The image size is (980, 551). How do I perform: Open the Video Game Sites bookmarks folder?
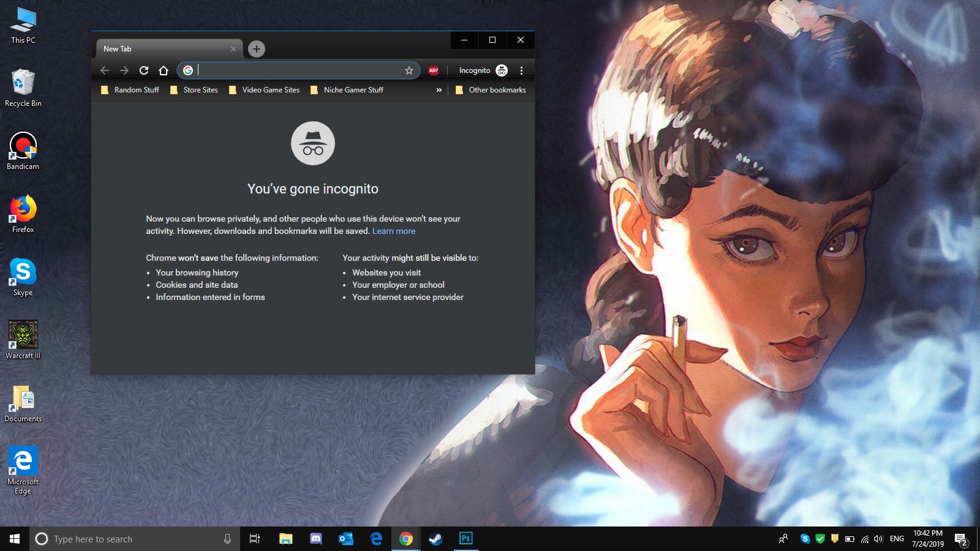coord(265,90)
